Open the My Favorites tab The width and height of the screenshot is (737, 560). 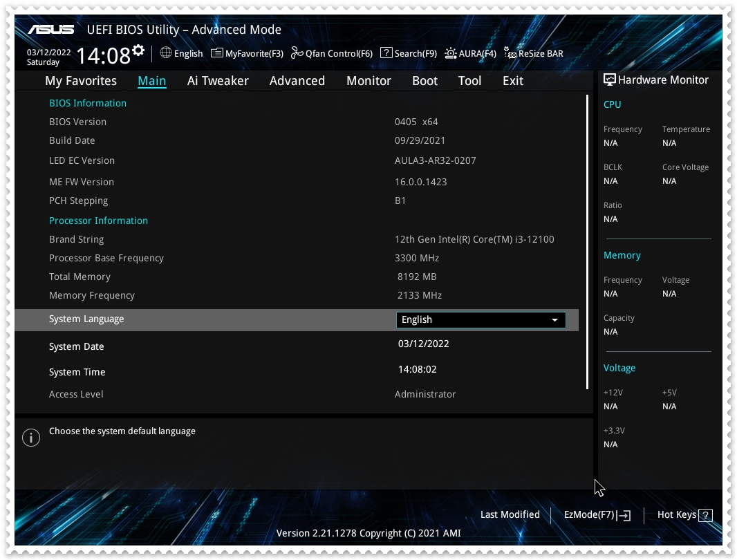point(81,81)
